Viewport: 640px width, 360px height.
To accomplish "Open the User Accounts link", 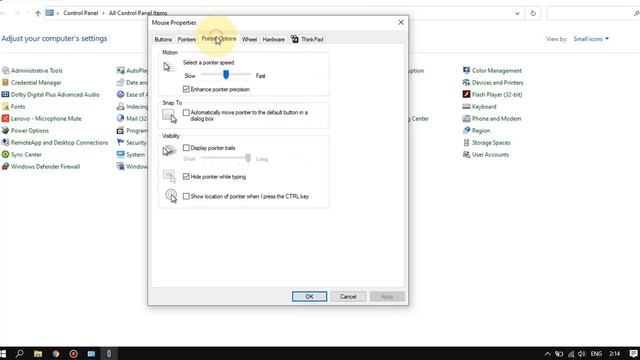I will click(491, 155).
